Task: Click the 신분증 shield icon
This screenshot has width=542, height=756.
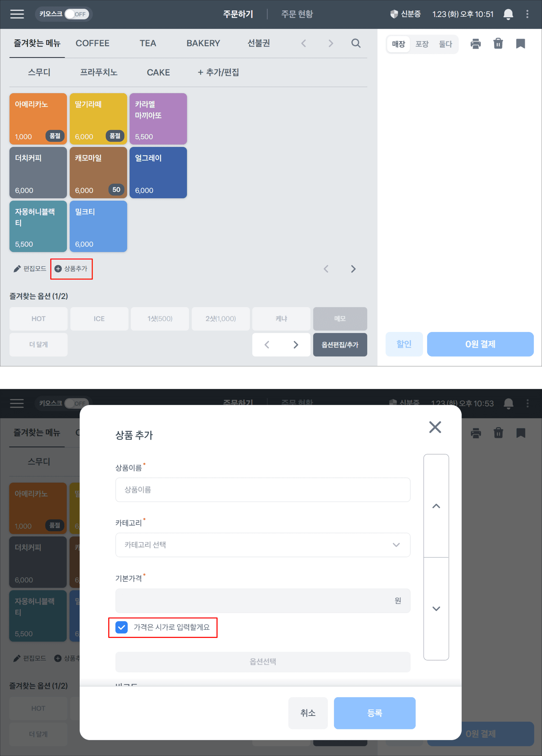Action: [394, 14]
